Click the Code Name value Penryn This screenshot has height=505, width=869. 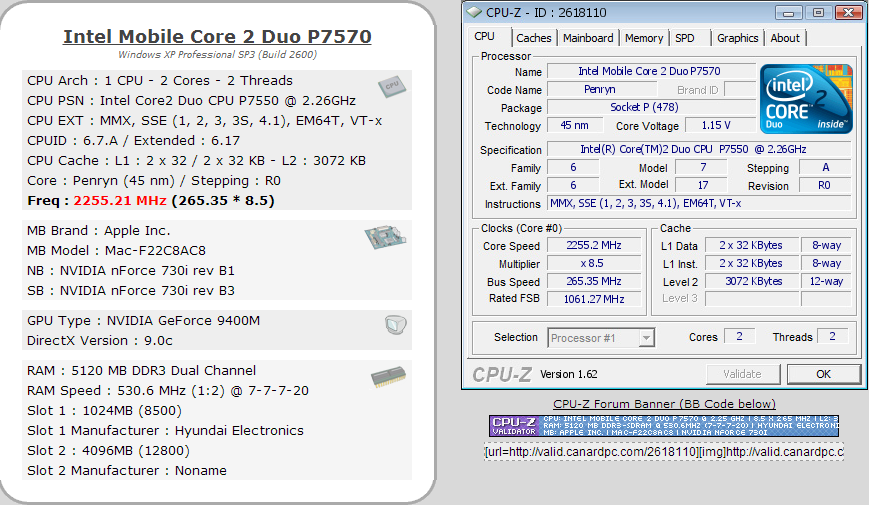(x=601, y=89)
